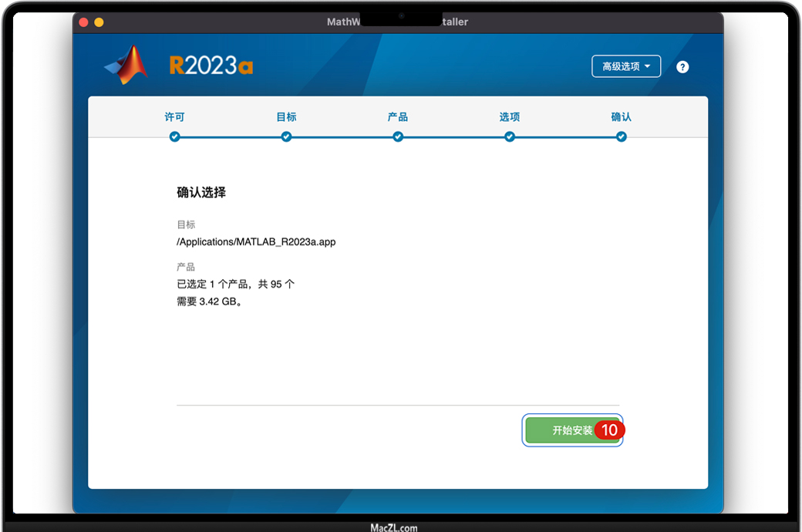Go to the 目标 step tab
The width and height of the screenshot is (802, 532).
286,117
